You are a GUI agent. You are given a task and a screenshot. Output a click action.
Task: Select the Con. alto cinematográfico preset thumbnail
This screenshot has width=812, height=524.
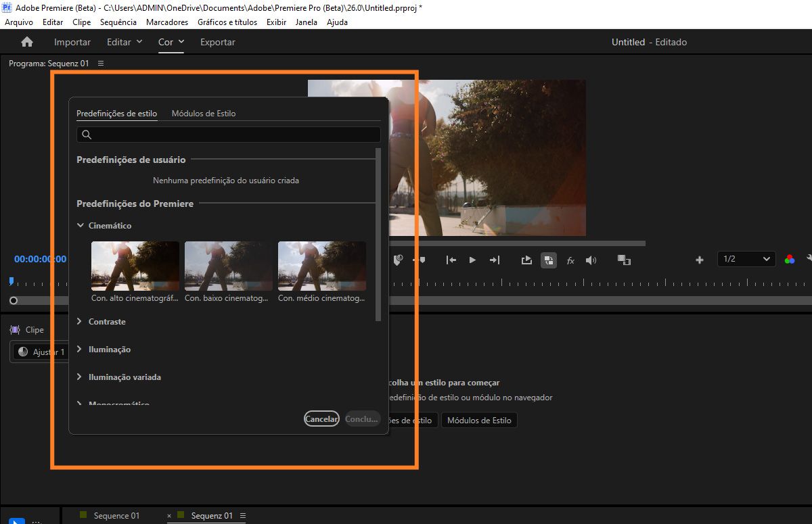(135, 265)
